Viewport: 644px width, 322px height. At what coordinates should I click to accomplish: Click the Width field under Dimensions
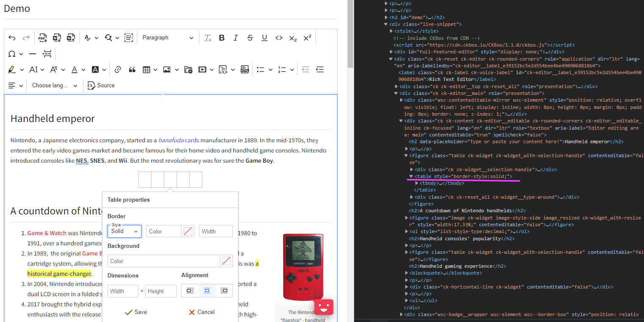[123, 291]
